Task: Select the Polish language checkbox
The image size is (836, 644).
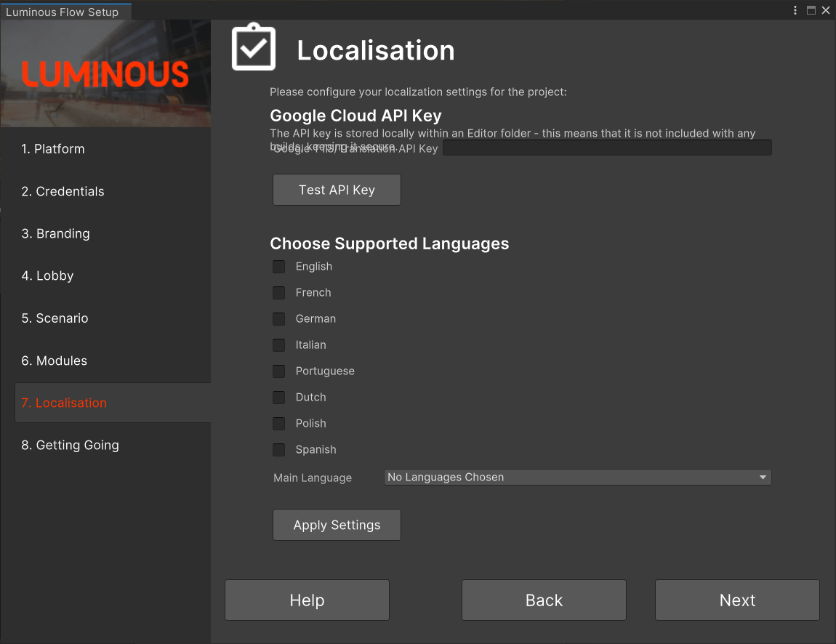Action: (x=278, y=424)
